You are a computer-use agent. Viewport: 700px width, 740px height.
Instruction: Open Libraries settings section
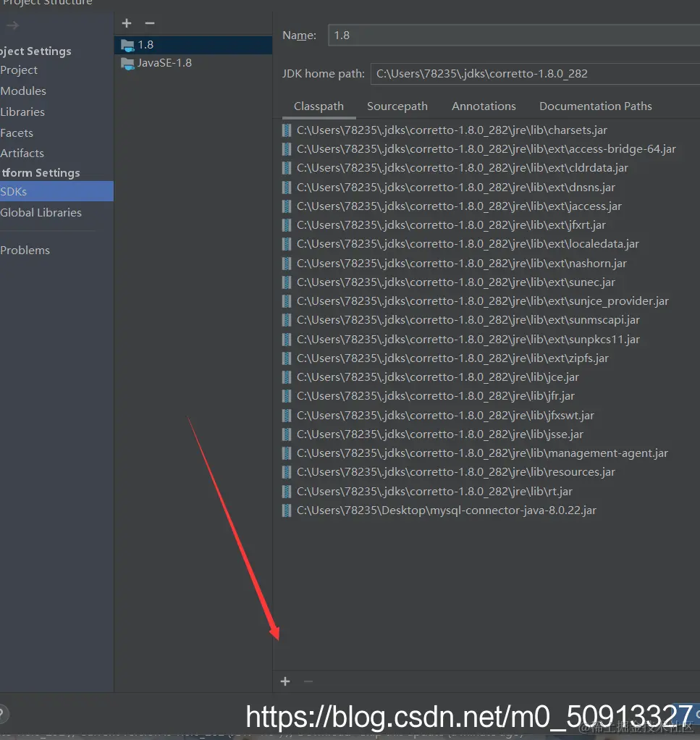22,112
